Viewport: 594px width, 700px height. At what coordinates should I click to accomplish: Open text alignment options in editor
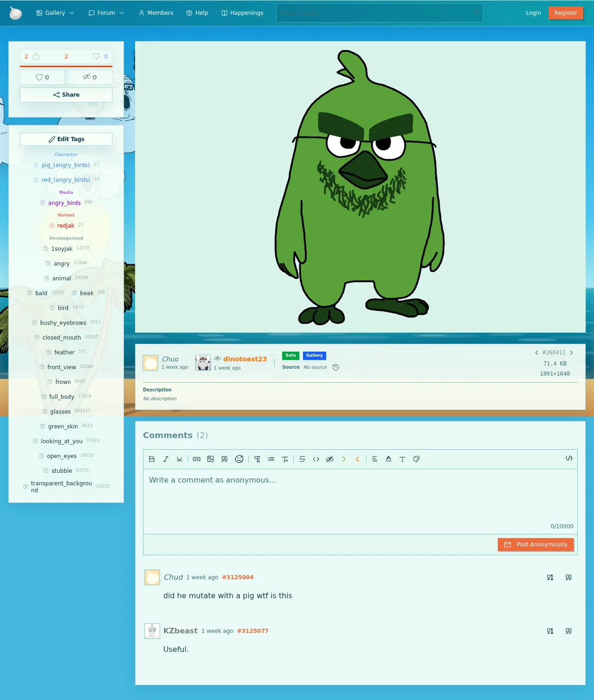pyautogui.click(x=375, y=459)
